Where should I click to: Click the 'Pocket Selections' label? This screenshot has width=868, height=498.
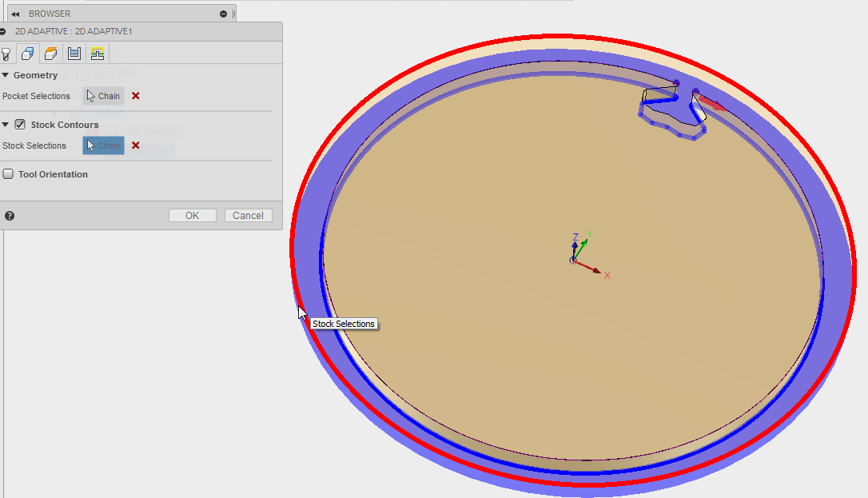[x=37, y=96]
